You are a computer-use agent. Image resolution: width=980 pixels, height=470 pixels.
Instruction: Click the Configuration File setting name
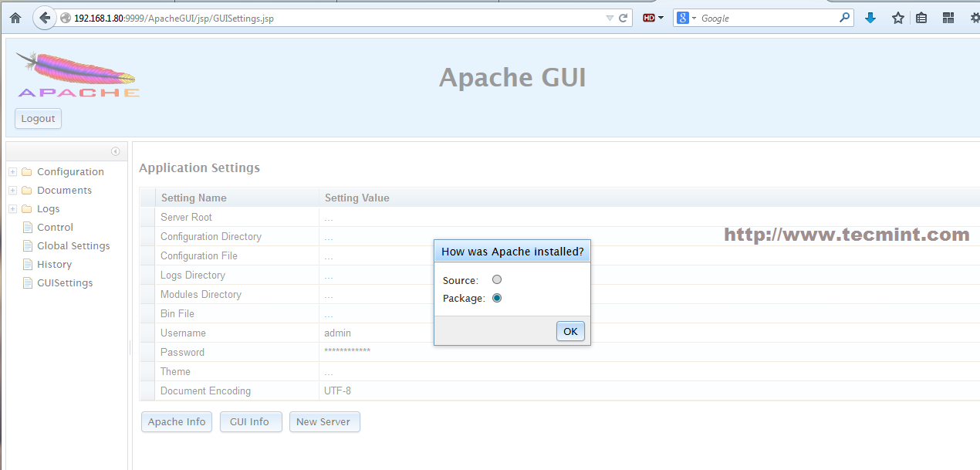pos(199,255)
